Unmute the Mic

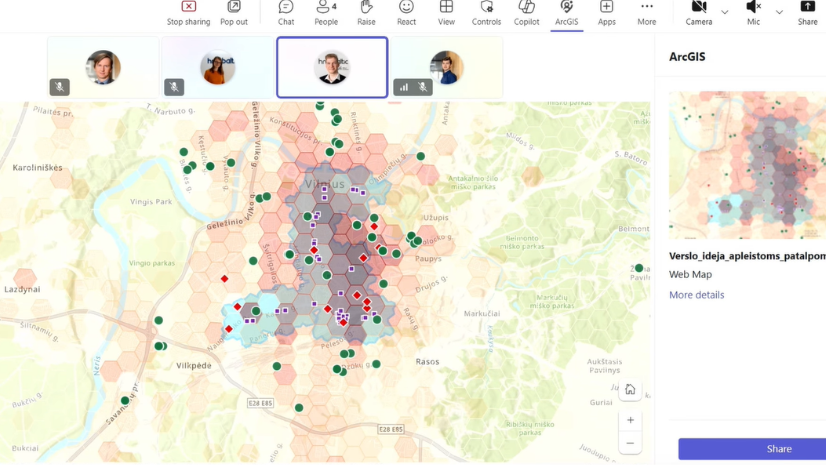click(753, 13)
